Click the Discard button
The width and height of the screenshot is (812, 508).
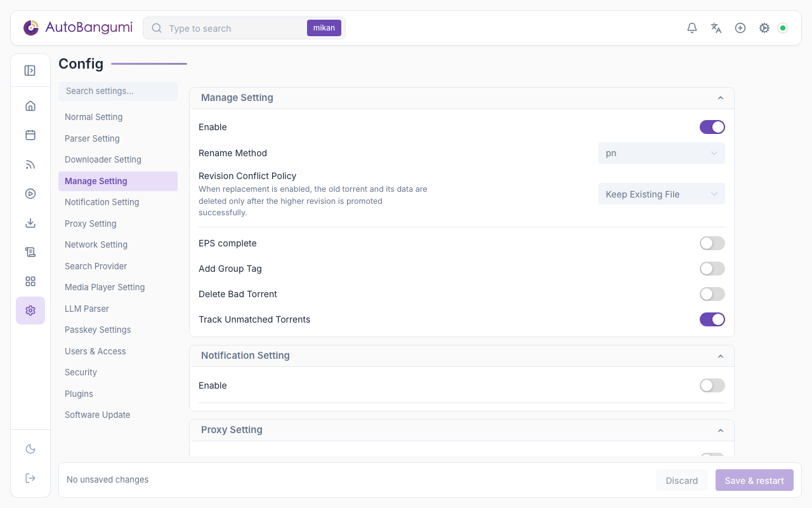tap(682, 480)
